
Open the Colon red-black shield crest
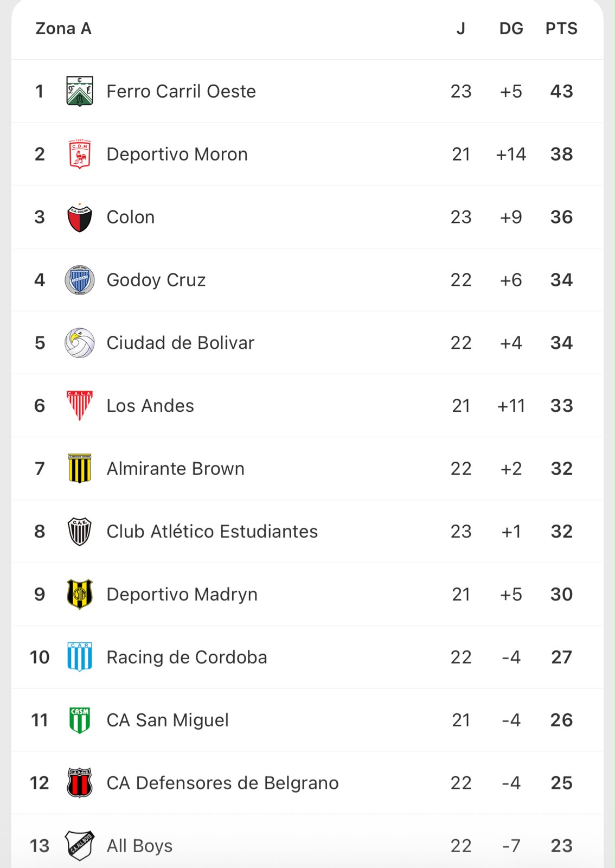tap(80, 217)
